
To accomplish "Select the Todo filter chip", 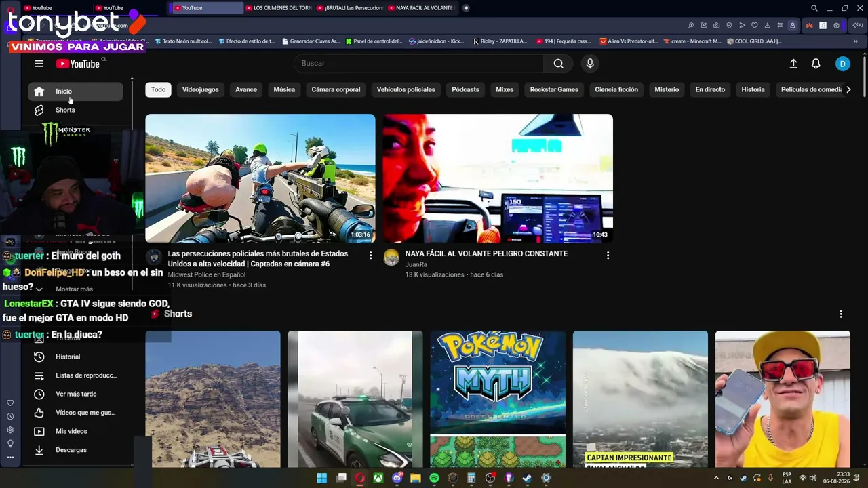I will tap(158, 89).
